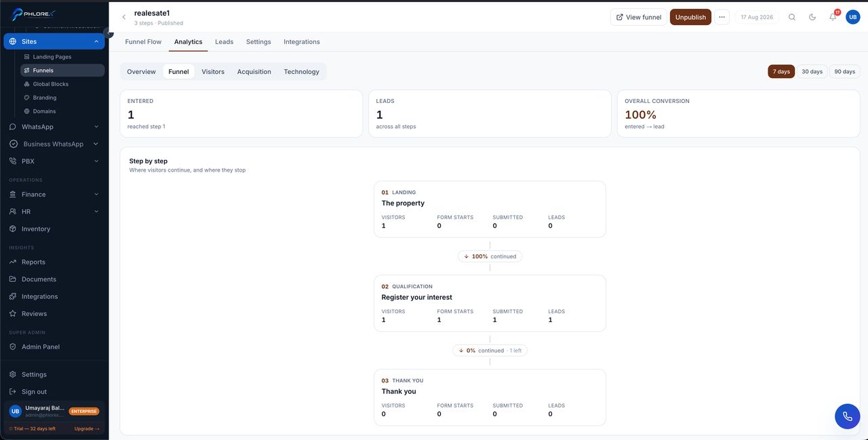Open the funnel Settings tab

(258, 42)
